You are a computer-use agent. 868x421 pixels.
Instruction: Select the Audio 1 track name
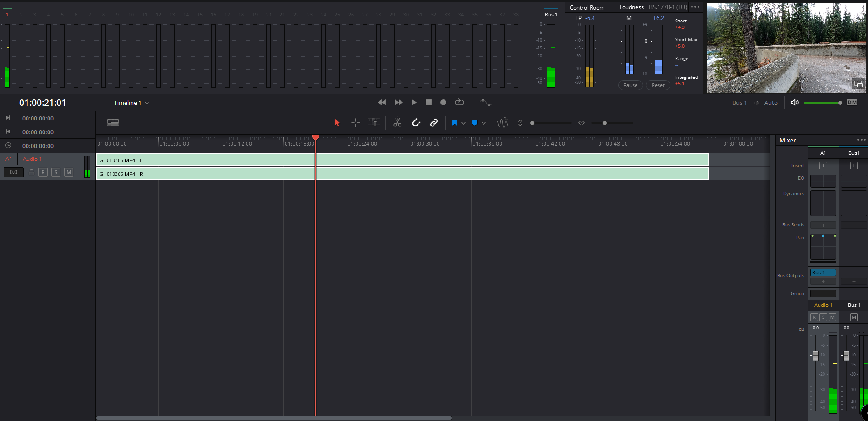(33, 159)
